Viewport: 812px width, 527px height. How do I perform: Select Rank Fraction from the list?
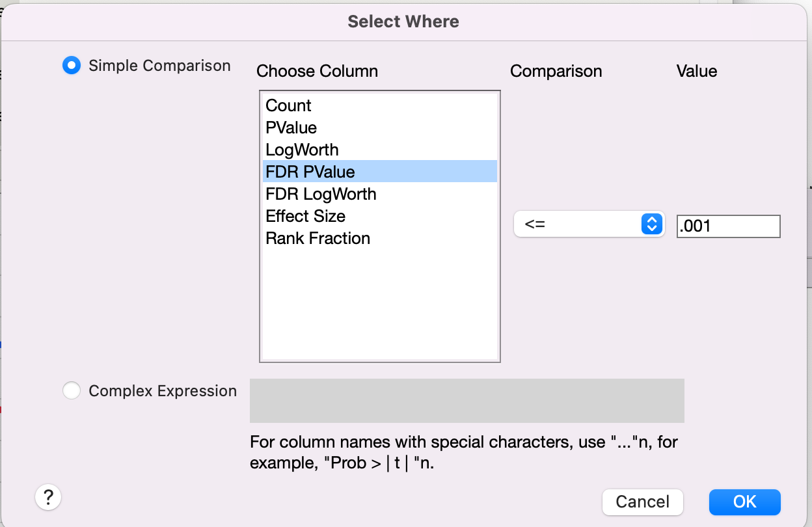tap(318, 237)
